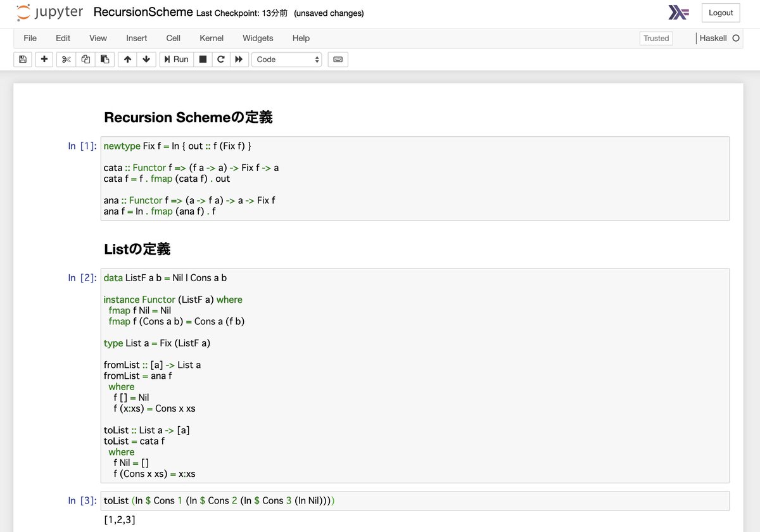Copy the selected cell icon
This screenshot has width=760, height=532.
[x=85, y=59]
